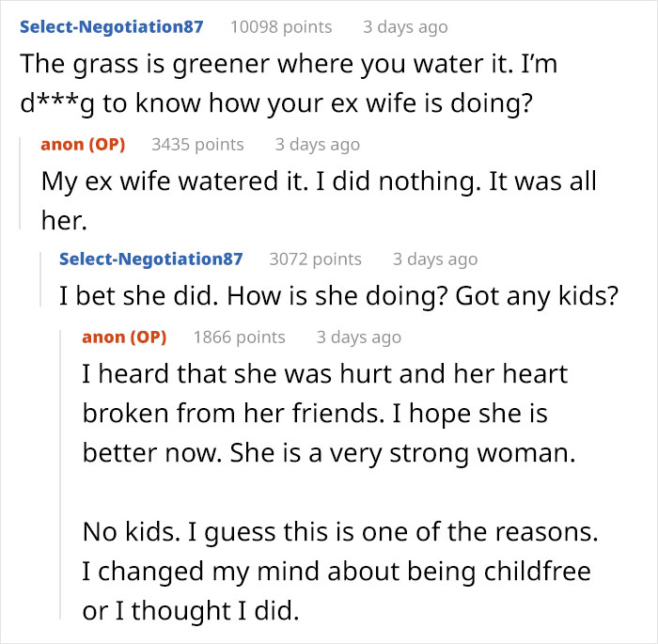
Task: Click the timestamp next to 3435 points
Action: coord(317,145)
